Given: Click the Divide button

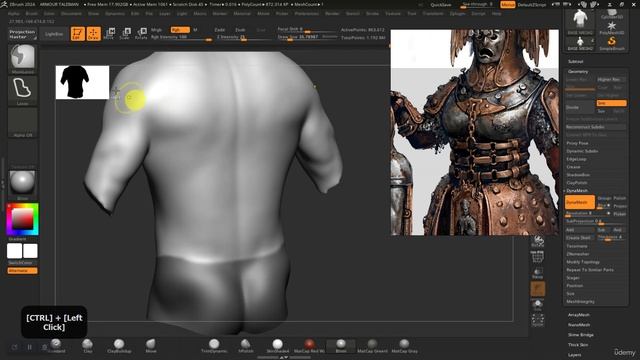Looking at the screenshot, I should [x=580, y=107].
